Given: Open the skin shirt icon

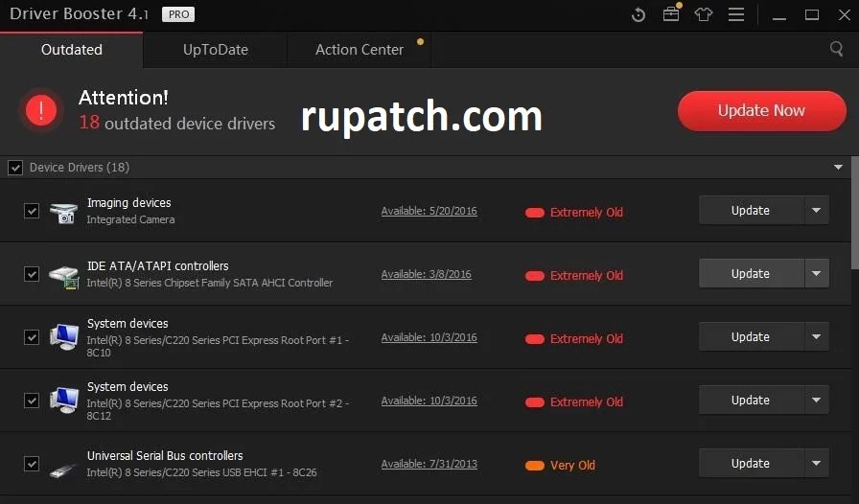Looking at the screenshot, I should [704, 14].
